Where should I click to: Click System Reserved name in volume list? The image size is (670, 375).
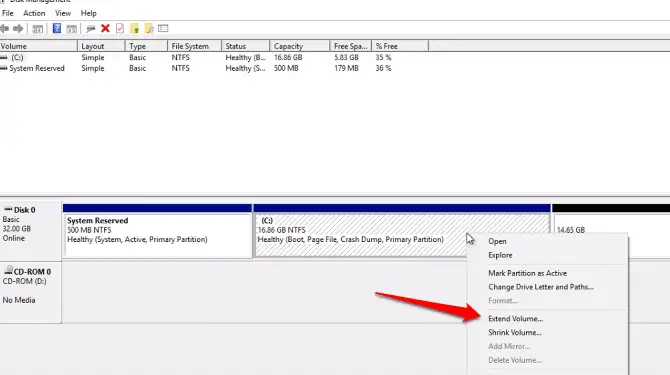pos(37,68)
